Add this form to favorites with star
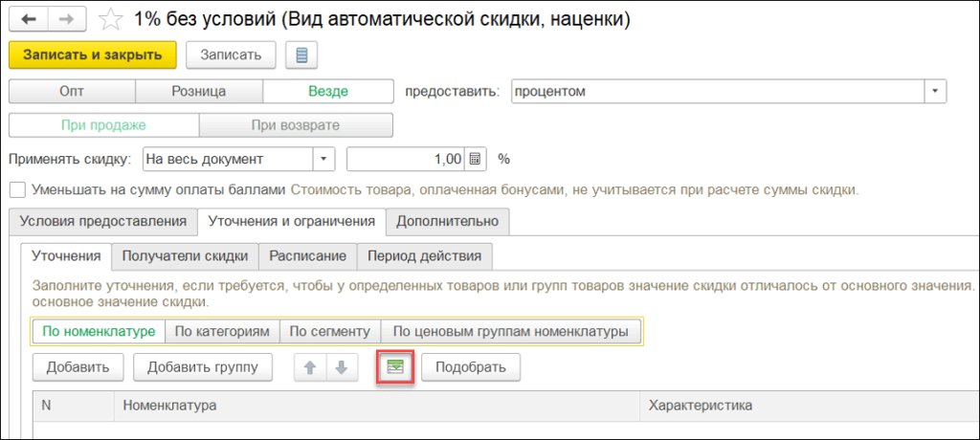Screen dimensions: 980x440 pyautogui.click(x=112, y=19)
